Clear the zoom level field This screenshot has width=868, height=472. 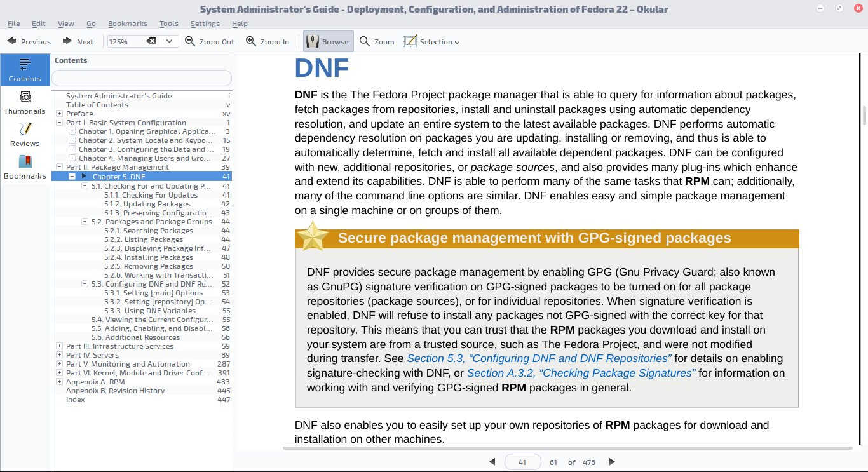pyautogui.click(x=151, y=41)
